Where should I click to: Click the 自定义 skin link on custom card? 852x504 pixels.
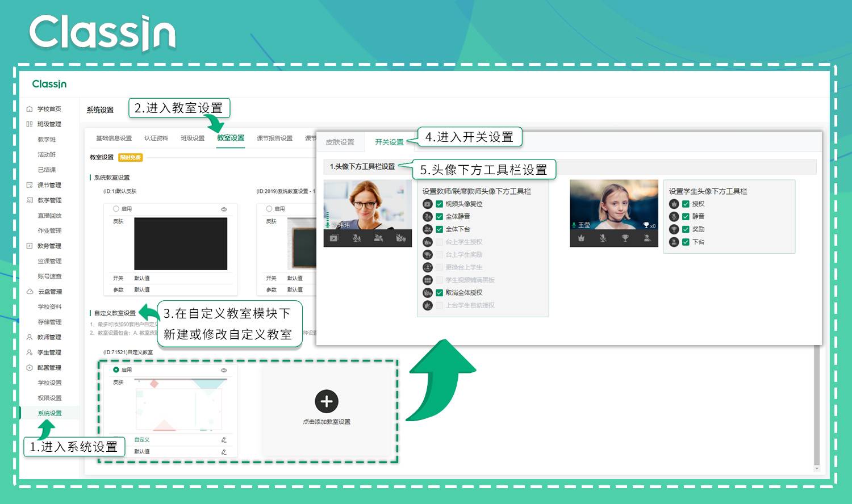tap(141, 440)
